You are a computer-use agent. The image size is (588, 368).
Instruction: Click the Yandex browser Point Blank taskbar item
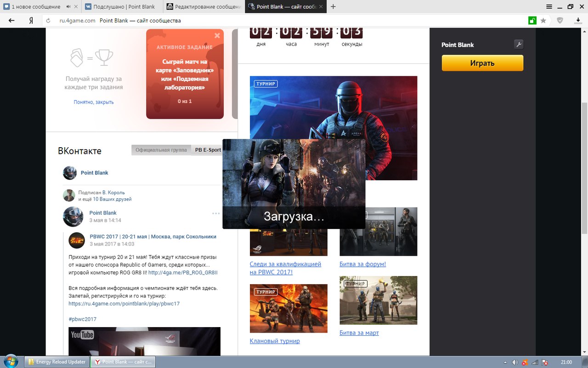tap(123, 362)
